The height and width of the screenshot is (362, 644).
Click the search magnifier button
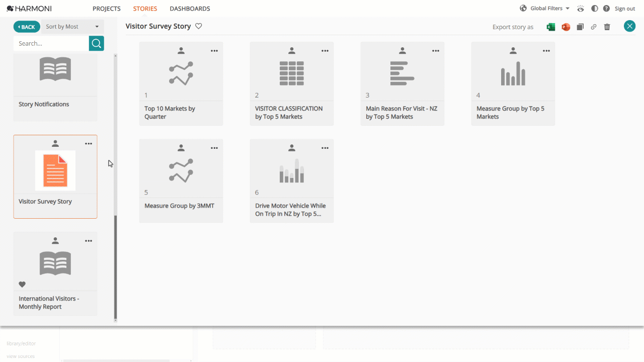pyautogui.click(x=97, y=43)
